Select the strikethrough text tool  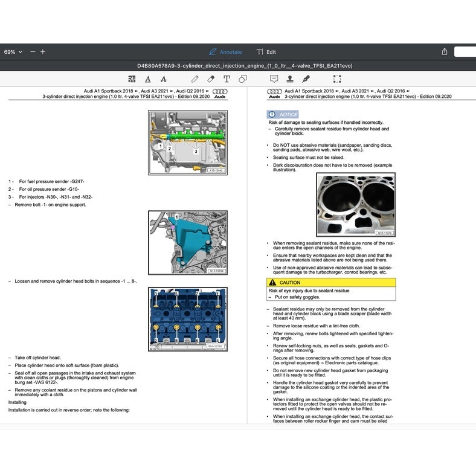pyautogui.click(x=164, y=79)
